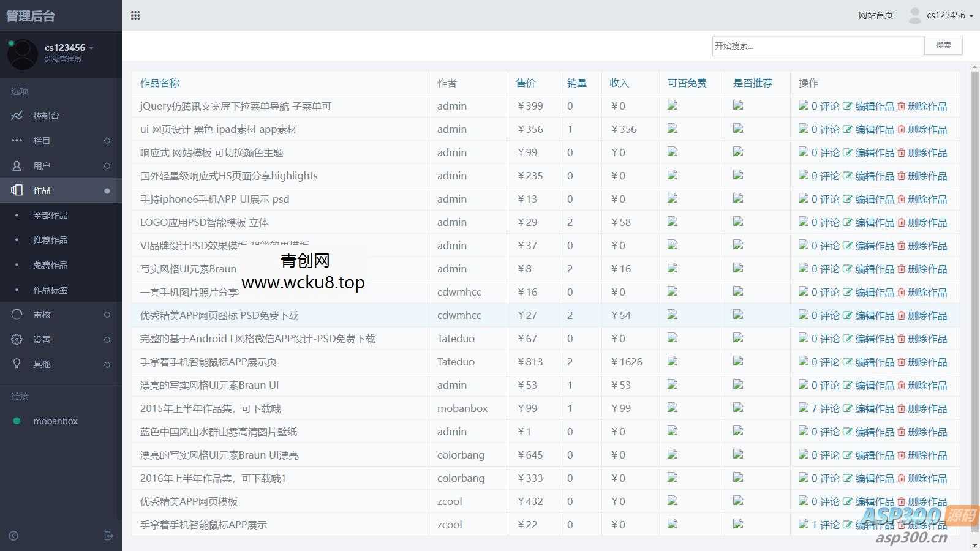Click the 搜索 search button

[x=943, y=45]
